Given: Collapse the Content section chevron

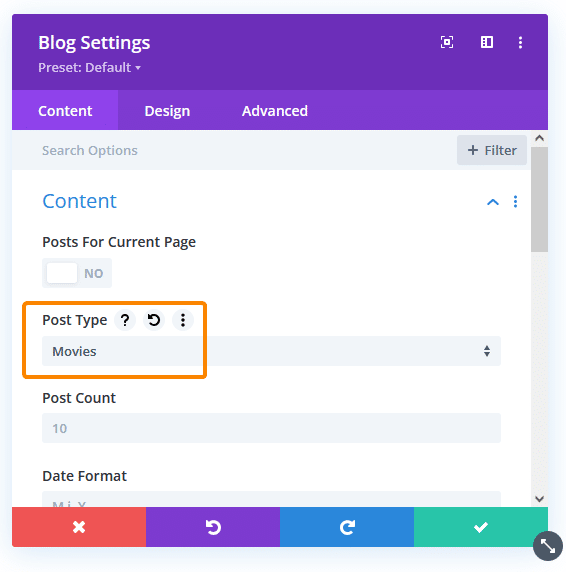Looking at the screenshot, I should click(x=493, y=202).
